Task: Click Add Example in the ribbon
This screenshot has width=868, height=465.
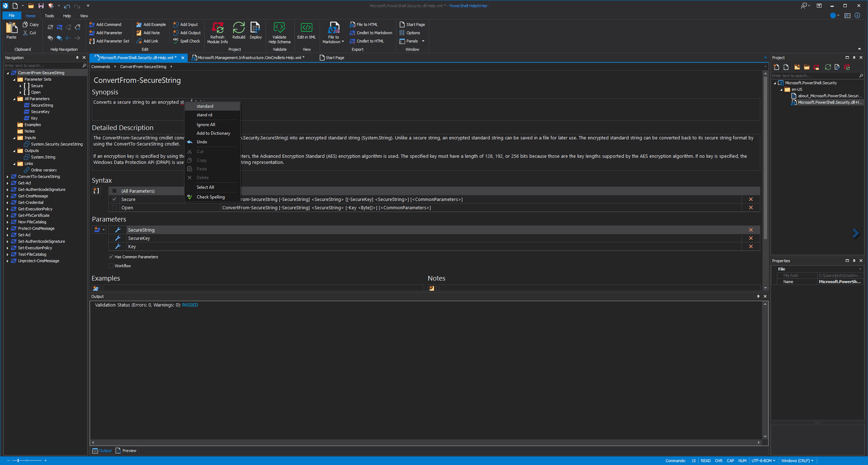Action: coord(151,24)
